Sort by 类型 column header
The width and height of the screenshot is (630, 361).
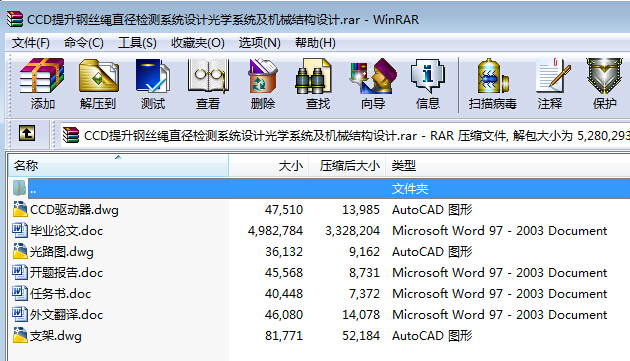(508, 165)
